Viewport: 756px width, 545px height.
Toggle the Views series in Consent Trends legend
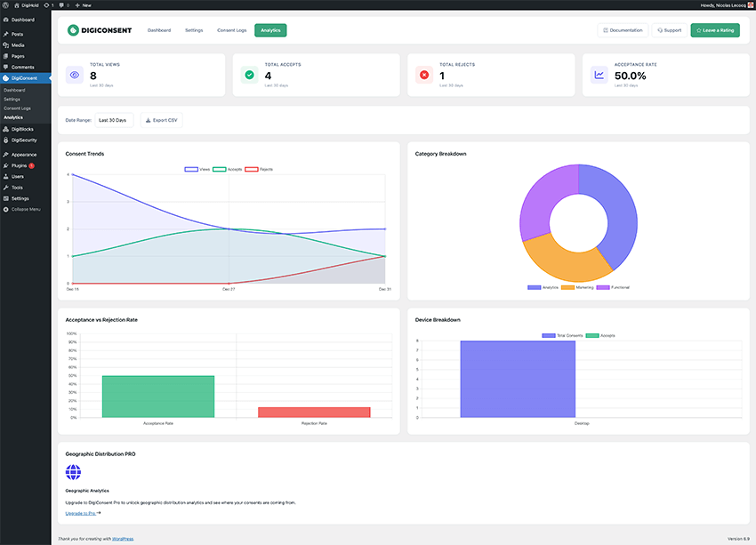[x=197, y=169]
